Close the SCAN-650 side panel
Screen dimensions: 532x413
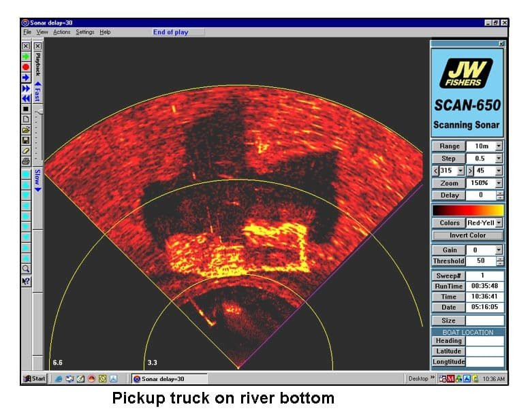[x=501, y=44]
